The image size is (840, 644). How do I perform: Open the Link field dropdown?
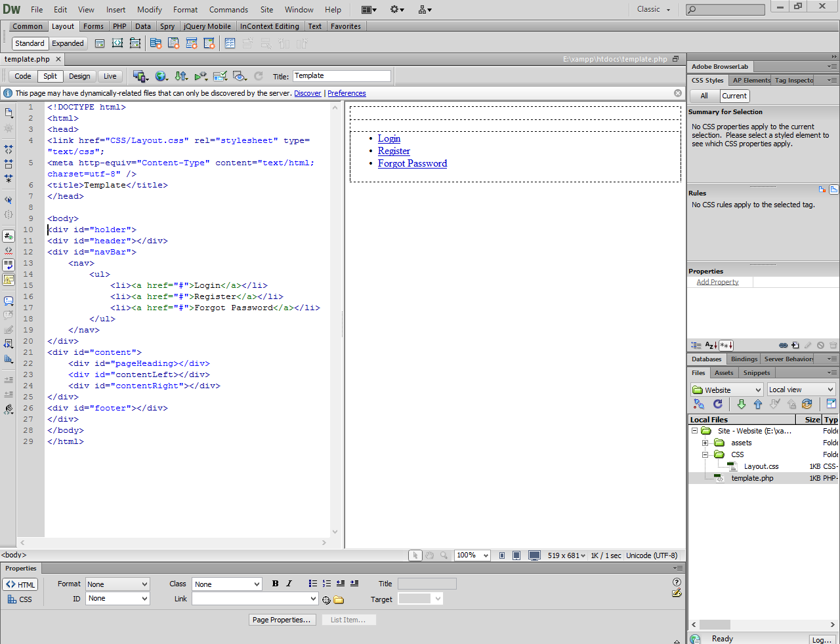click(x=313, y=599)
